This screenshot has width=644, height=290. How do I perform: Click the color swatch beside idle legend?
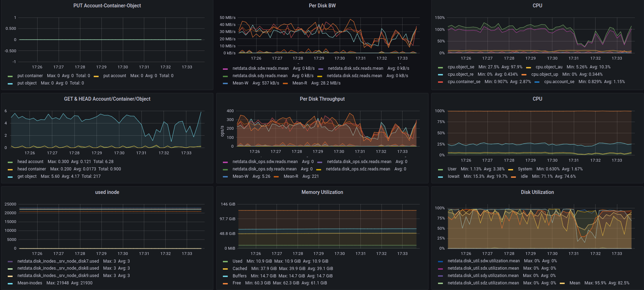[x=513, y=177]
